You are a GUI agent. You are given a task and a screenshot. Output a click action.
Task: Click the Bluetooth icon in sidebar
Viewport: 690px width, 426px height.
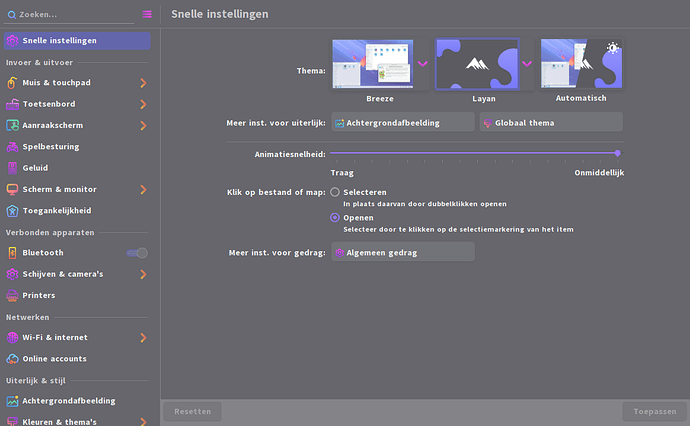click(13, 253)
